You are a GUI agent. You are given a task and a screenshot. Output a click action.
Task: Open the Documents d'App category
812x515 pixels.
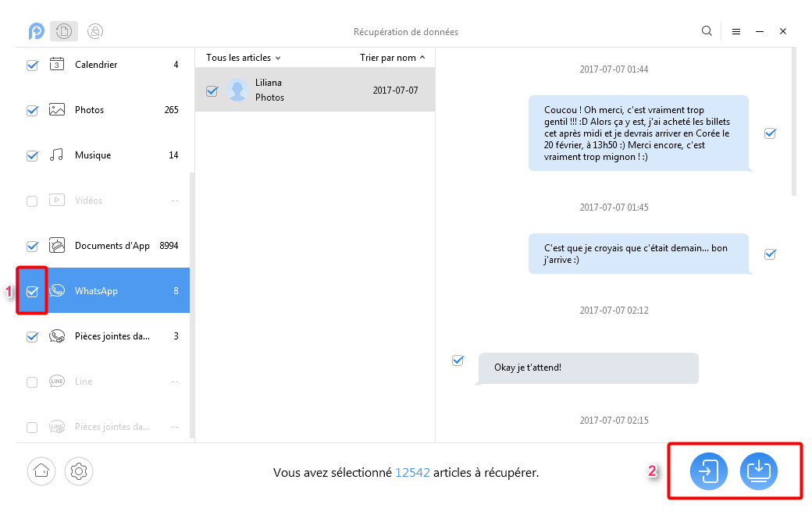(112, 246)
